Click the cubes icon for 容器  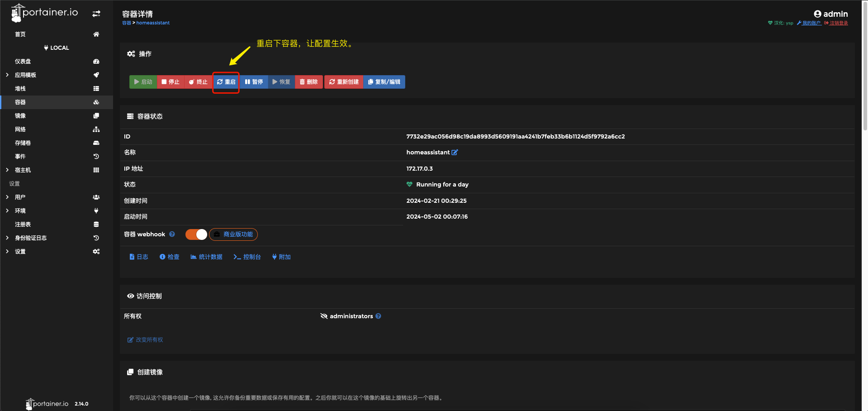pos(96,102)
